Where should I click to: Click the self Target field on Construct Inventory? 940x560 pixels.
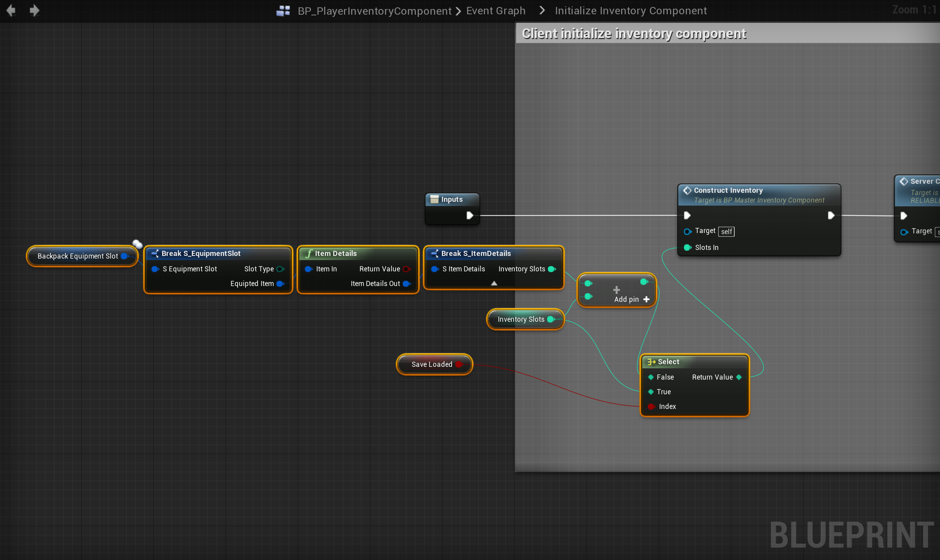(x=726, y=232)
